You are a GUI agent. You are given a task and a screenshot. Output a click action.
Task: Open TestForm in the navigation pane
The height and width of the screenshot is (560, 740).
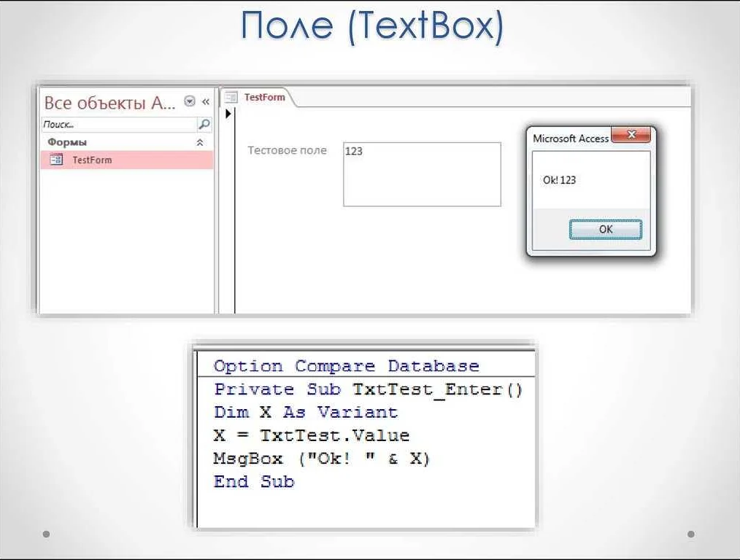126,160
